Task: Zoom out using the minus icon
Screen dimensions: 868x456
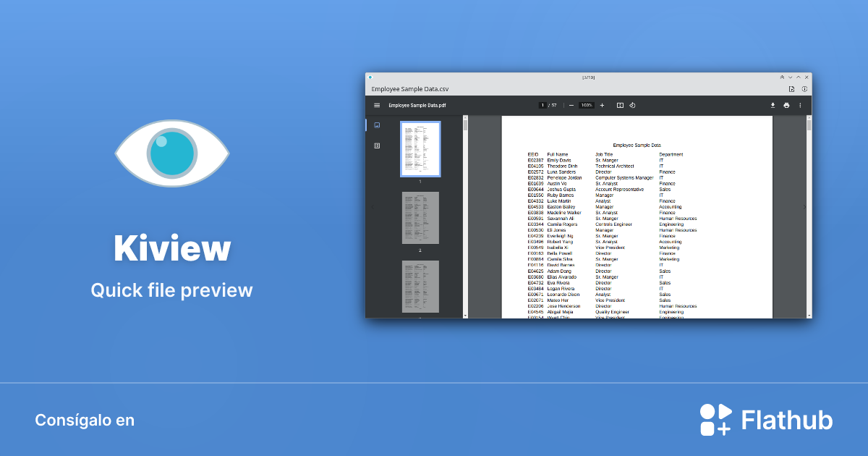Action: (x=571, y=105)
